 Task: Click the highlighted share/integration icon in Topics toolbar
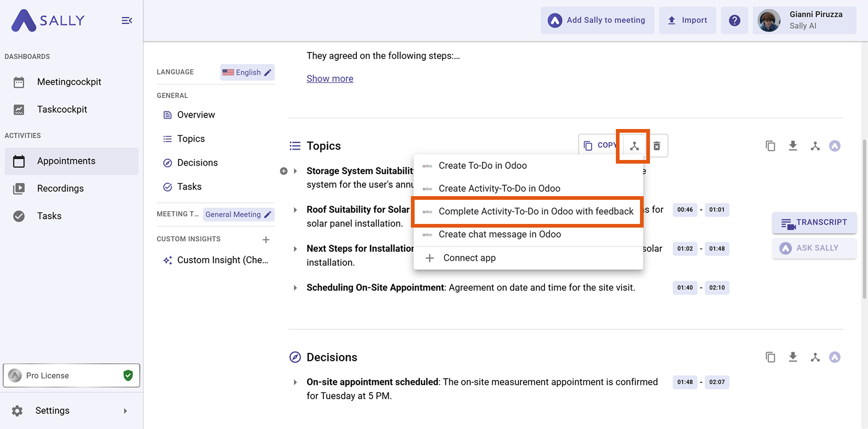(634, 146)
